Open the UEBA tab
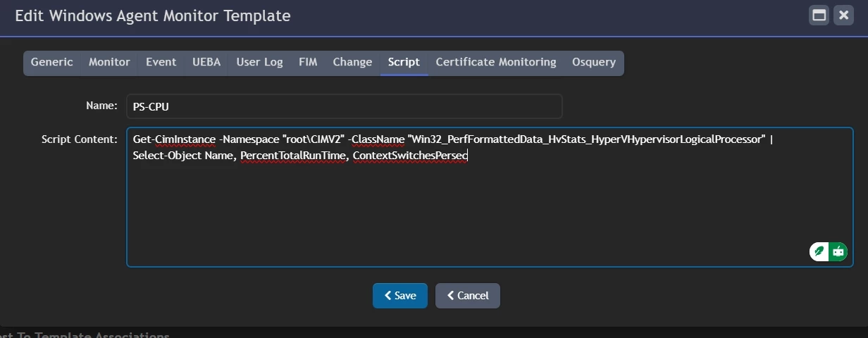868x338 pixels. tap(206, 62)
